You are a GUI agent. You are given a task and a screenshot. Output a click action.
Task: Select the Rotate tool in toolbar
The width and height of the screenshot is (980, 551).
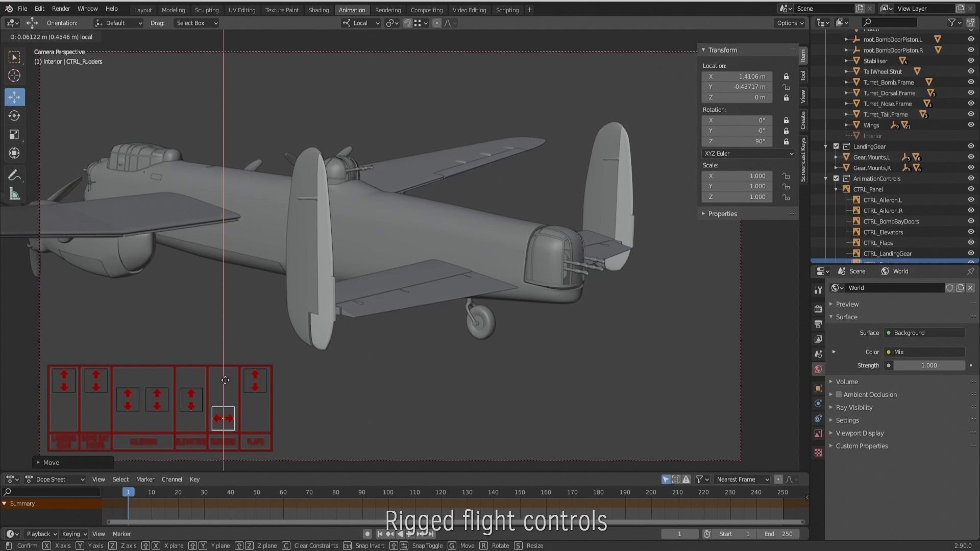coord(14,116)
